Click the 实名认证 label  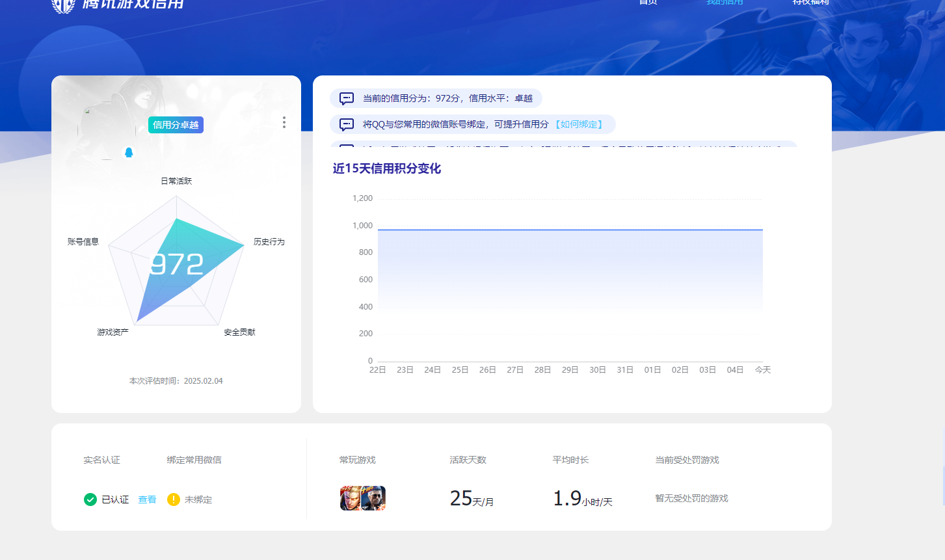(101, 460)
